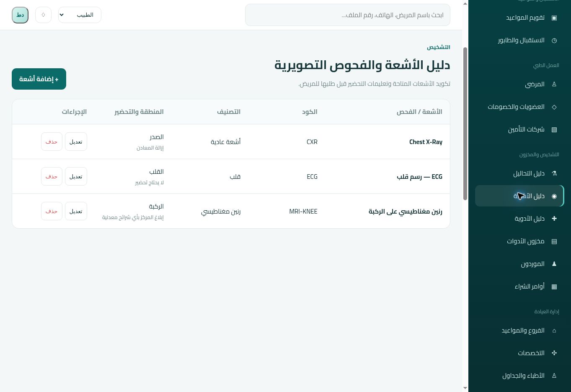Click the الأشعة / الفحص column header
The image size is (571, 392).
tap(419, 112)
